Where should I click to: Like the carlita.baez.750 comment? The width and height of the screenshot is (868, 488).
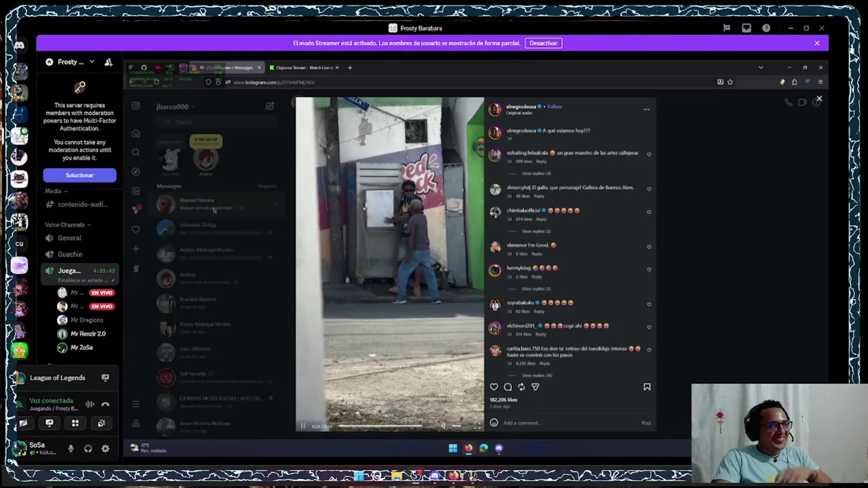tap(649, 350)
